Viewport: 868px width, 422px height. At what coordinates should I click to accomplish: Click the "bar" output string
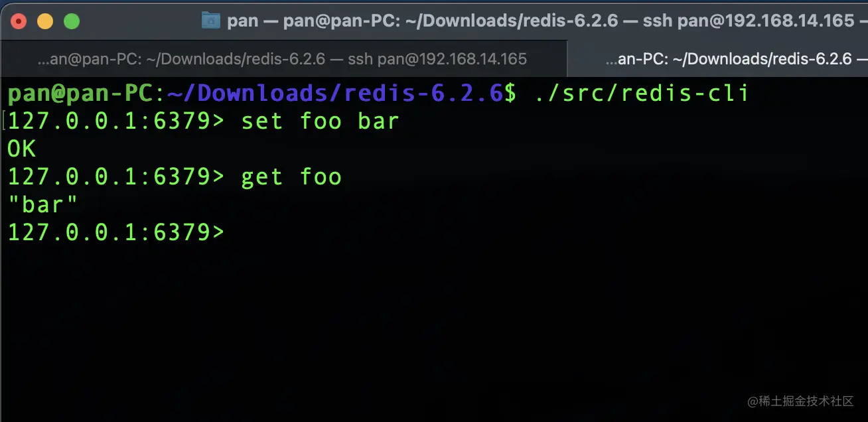(x=42, y=204)
